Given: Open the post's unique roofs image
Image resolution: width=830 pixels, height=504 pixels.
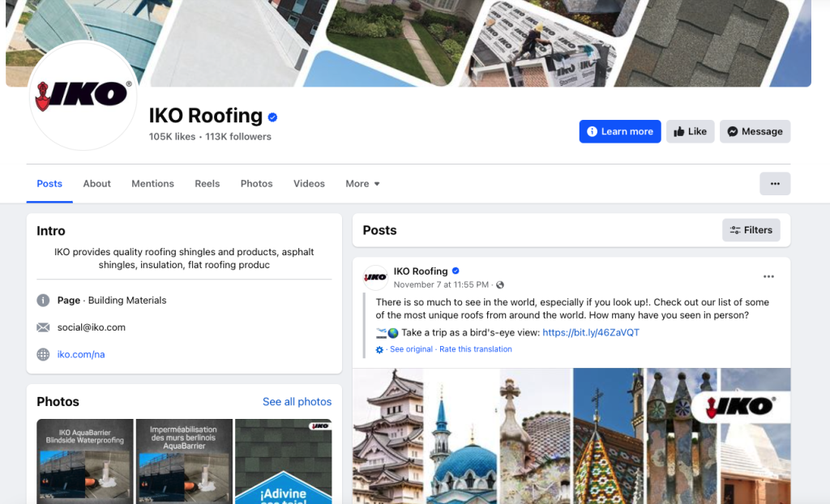Looking at the screenshot, I should 571,436.
